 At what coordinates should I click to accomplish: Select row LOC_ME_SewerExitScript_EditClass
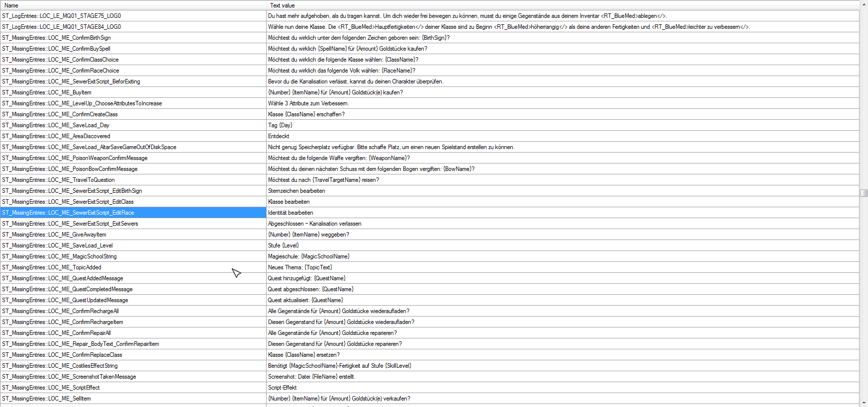pyautogui.click(x=430, y=202)
